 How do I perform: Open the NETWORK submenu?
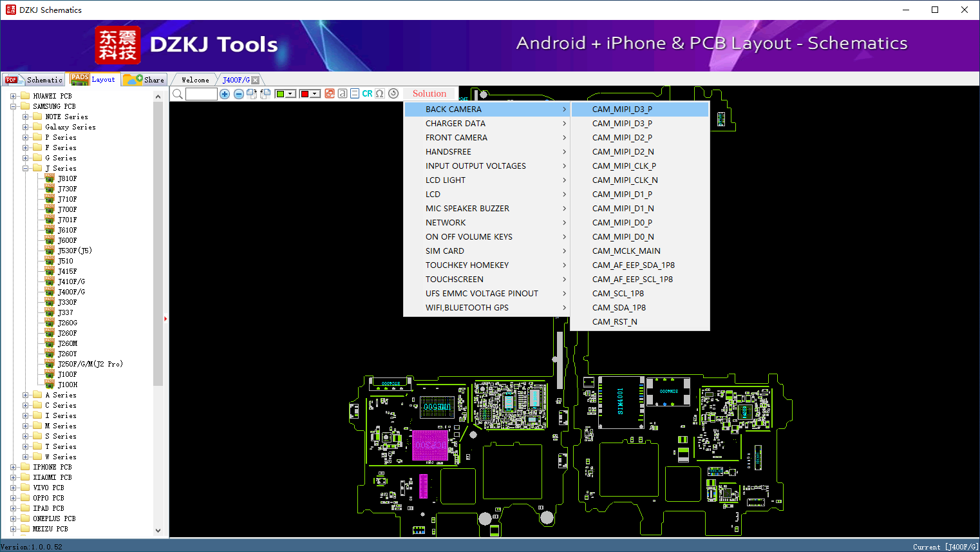[x=487, y=223]
